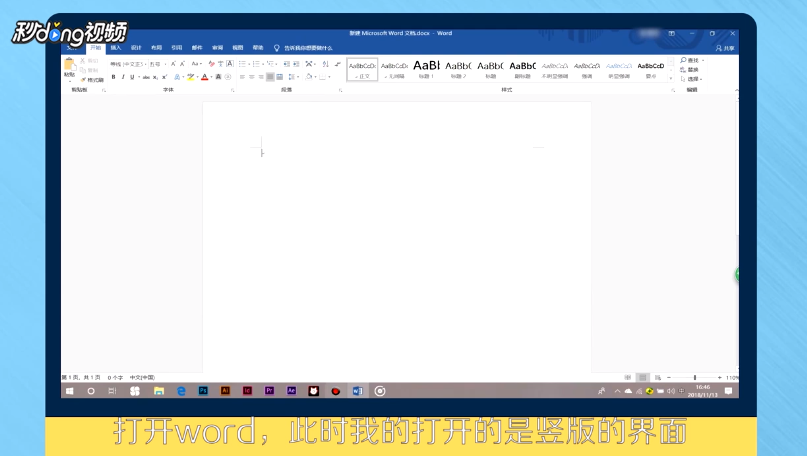Screen dimensions: 807x456
Task: Click the Copy icon in clipboard group
Action: click(83, 70)
